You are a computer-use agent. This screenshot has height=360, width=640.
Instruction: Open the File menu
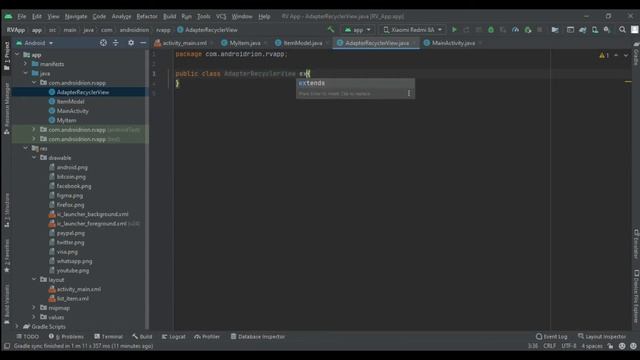(x=22, y=16)
